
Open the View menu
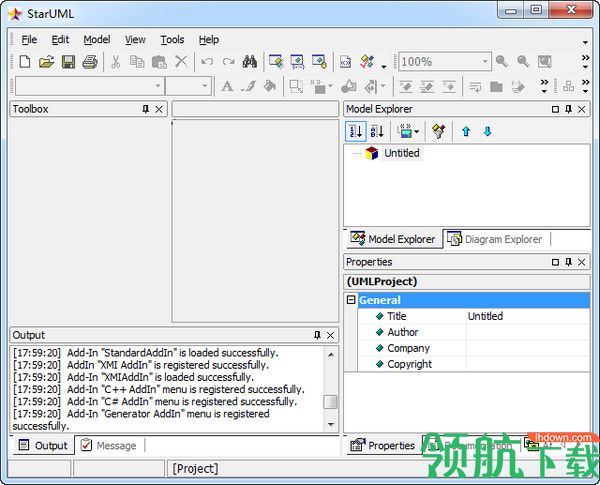pos(135,40)
